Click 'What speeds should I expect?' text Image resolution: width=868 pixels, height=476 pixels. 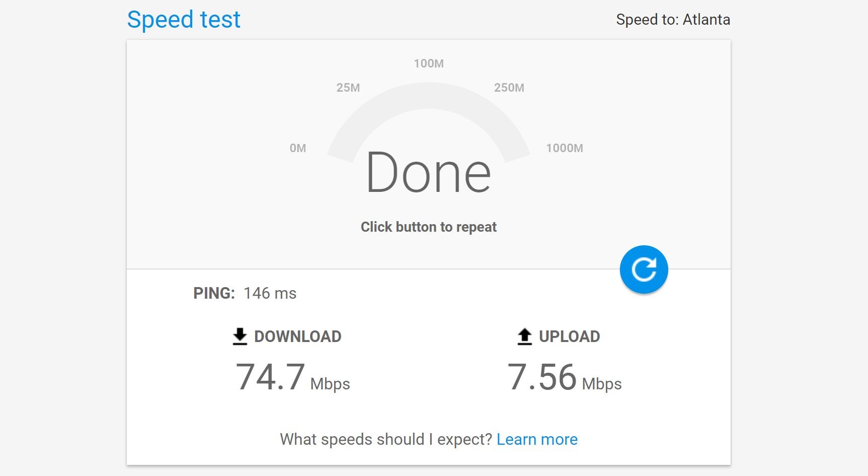[385, 439]
